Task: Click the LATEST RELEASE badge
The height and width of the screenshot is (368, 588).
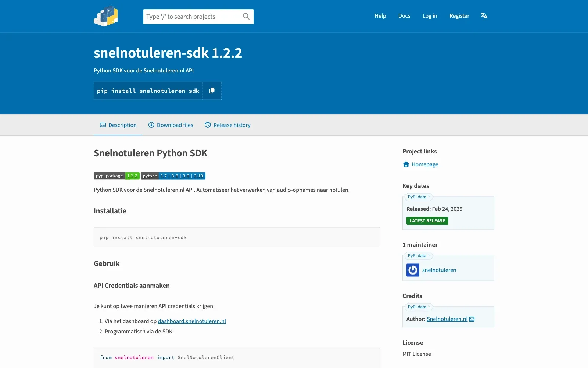Action: point(427,221)
